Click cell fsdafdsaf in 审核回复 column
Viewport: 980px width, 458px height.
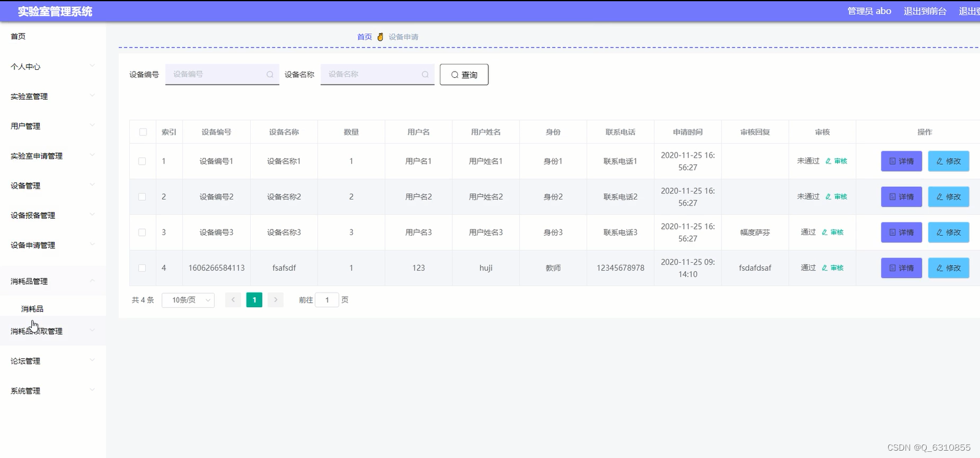(755, 268)
